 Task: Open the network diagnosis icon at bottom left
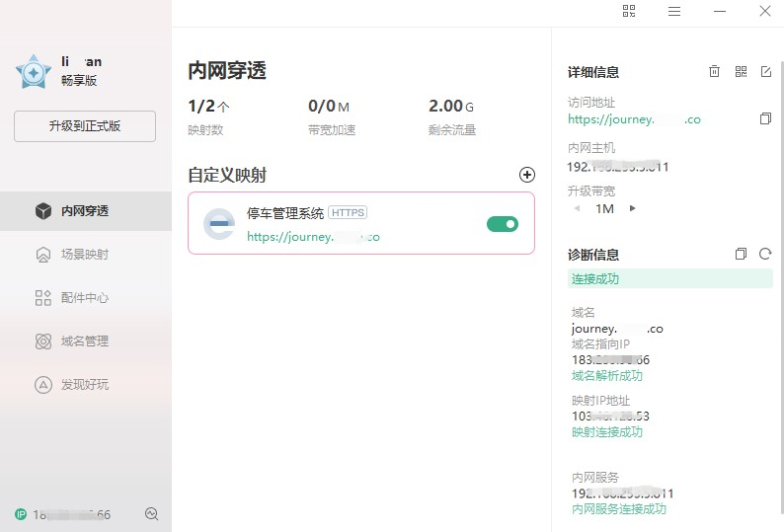click(151, 513)
